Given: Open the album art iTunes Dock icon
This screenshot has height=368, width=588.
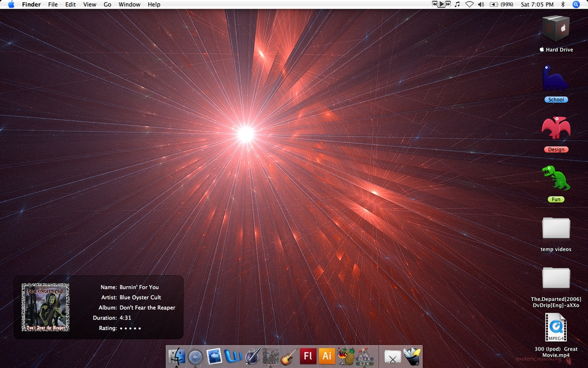Looking at the screenshot, I should pos(271,357).
